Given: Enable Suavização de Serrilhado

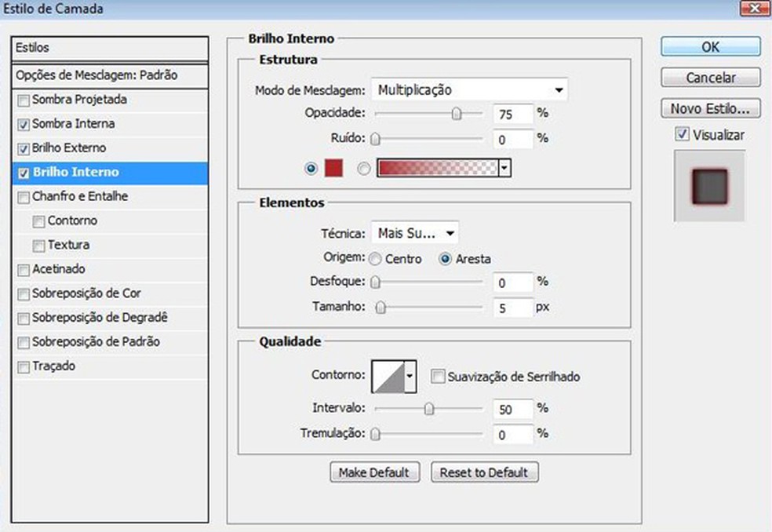Looking at the screenshot, I should pos(438,376).
